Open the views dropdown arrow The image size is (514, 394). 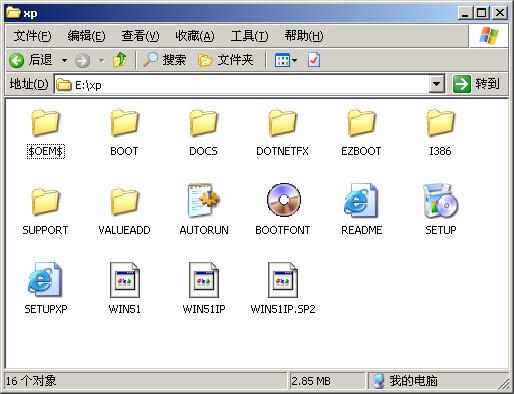point(294,61)
